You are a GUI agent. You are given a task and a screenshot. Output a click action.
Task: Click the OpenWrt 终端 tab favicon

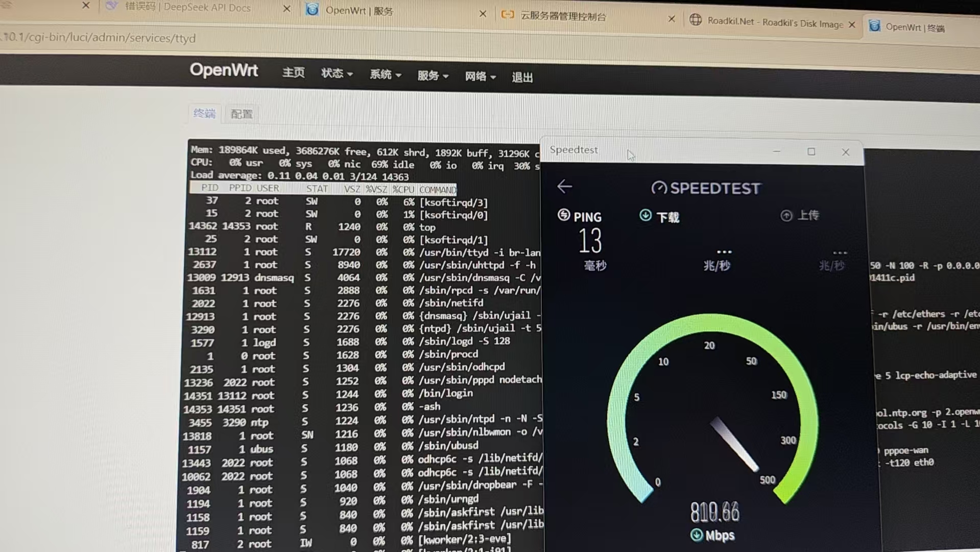[874, 26]
